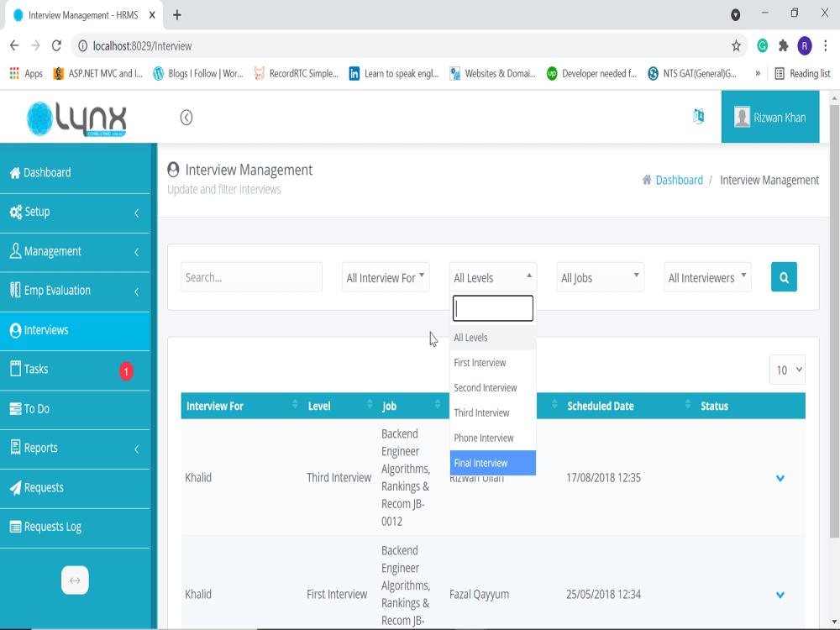Select Final Interview option
Image resolution: width=840 pixels, height=630 pixels.
[493, 463]
